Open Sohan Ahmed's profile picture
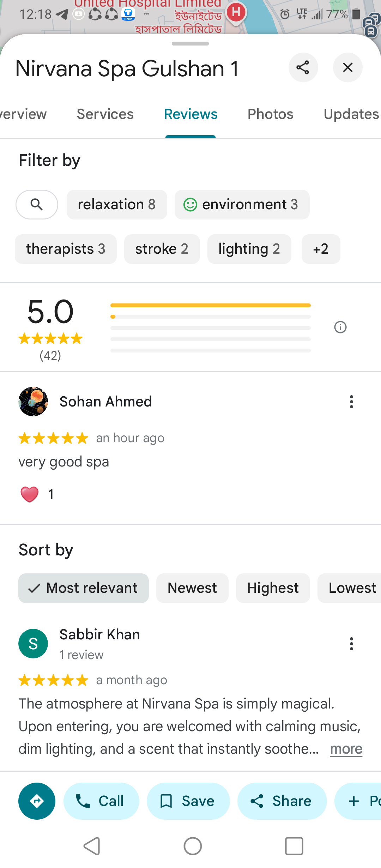 coord(33,402)
